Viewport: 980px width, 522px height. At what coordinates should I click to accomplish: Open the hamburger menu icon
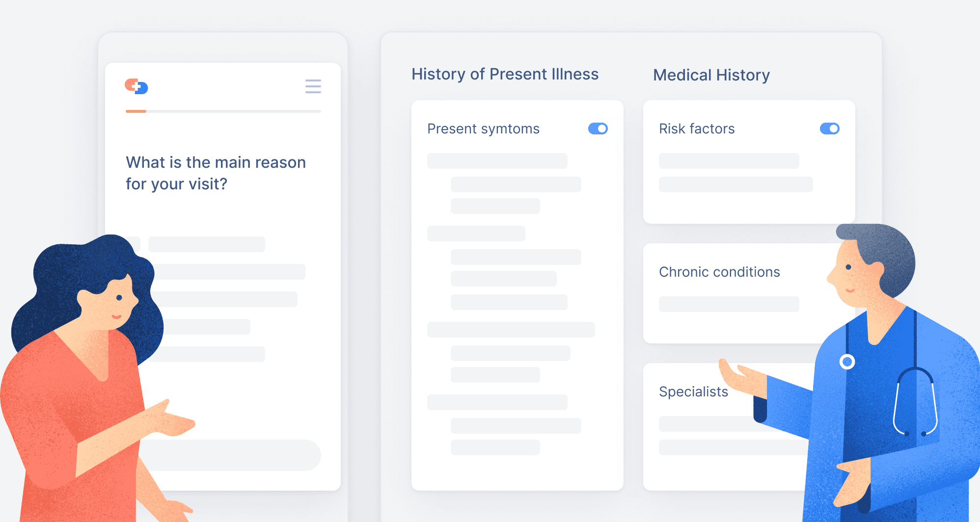click(313, 86)
